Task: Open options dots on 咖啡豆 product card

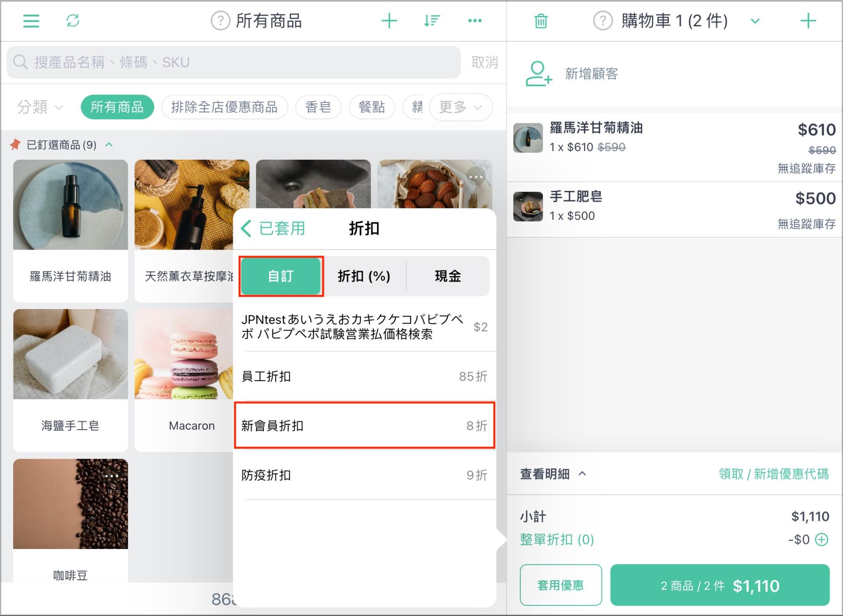Action: 112,476
